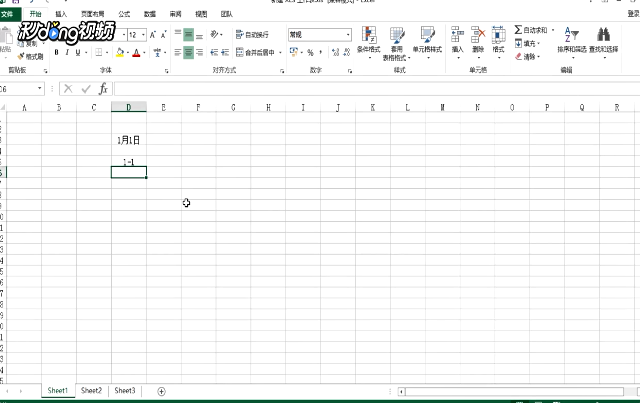Open the number format (常规) combo box

tap(320, 35)
